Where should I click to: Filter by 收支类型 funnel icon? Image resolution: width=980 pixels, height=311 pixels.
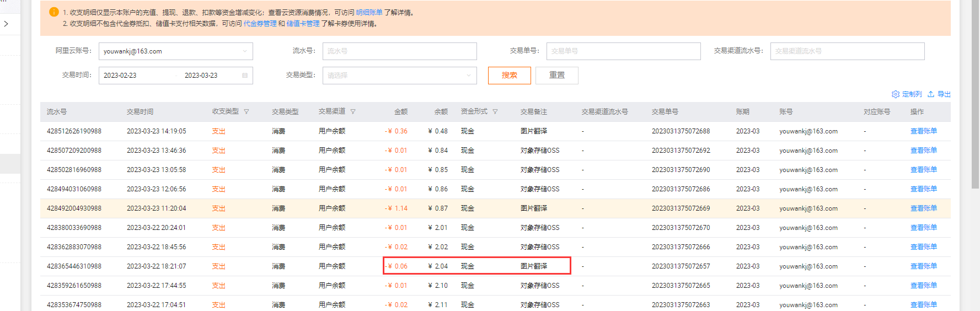coord(247,112)
